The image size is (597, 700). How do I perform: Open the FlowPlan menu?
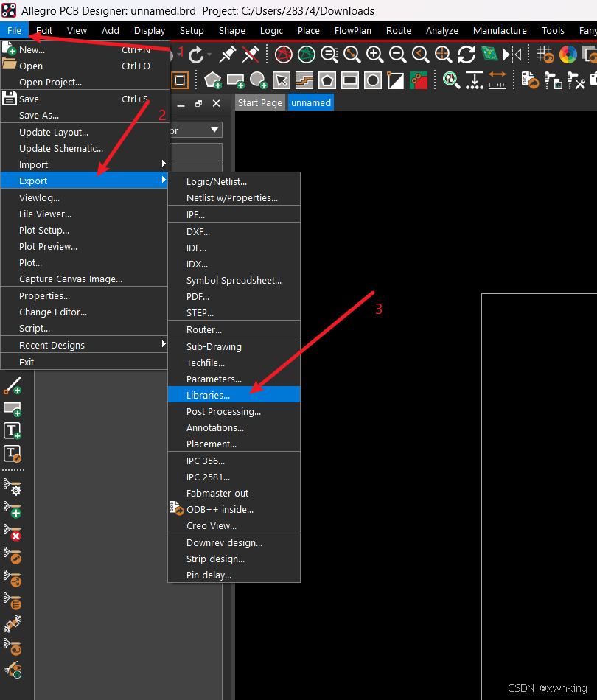(353, 30)
